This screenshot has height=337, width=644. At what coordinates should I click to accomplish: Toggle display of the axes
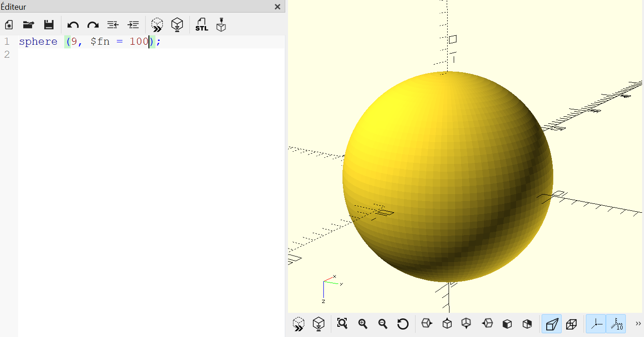point(596,324)
